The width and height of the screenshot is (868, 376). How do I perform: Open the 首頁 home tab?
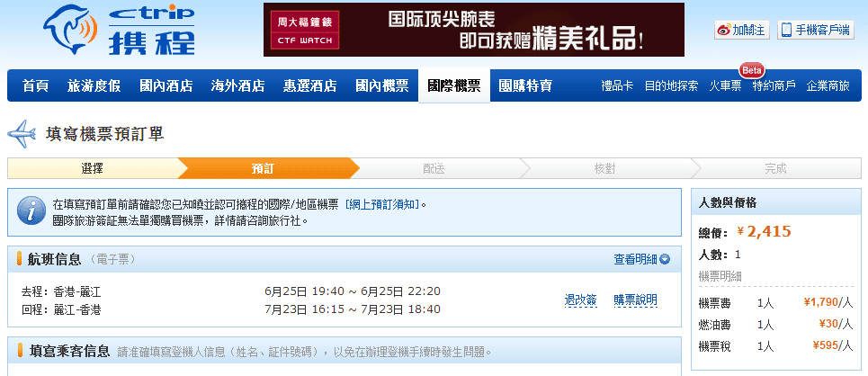36,86
